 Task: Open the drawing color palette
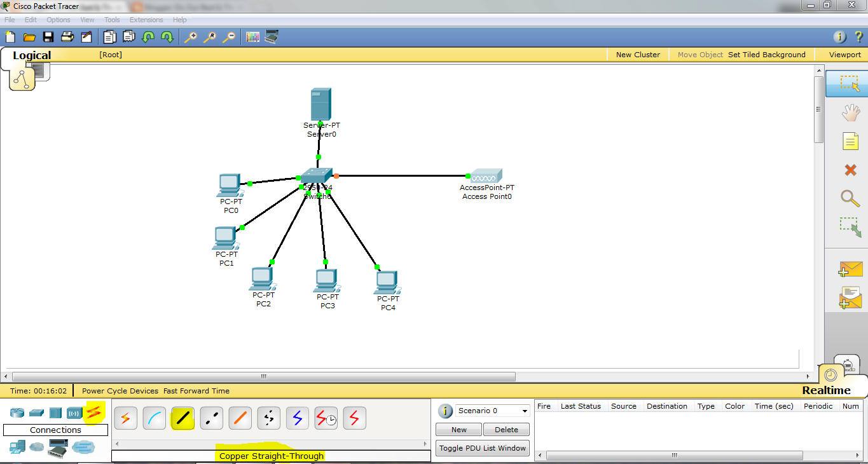click(252, 37)
